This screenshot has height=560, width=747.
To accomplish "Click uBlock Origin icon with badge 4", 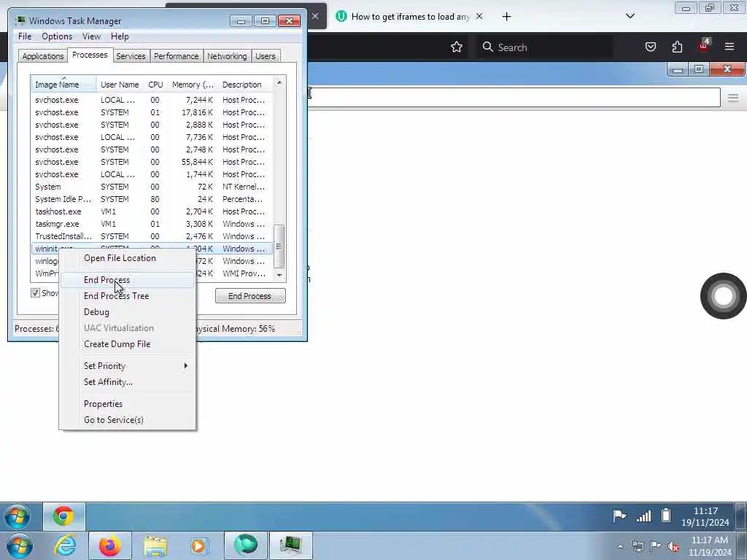I will [704, 46].
